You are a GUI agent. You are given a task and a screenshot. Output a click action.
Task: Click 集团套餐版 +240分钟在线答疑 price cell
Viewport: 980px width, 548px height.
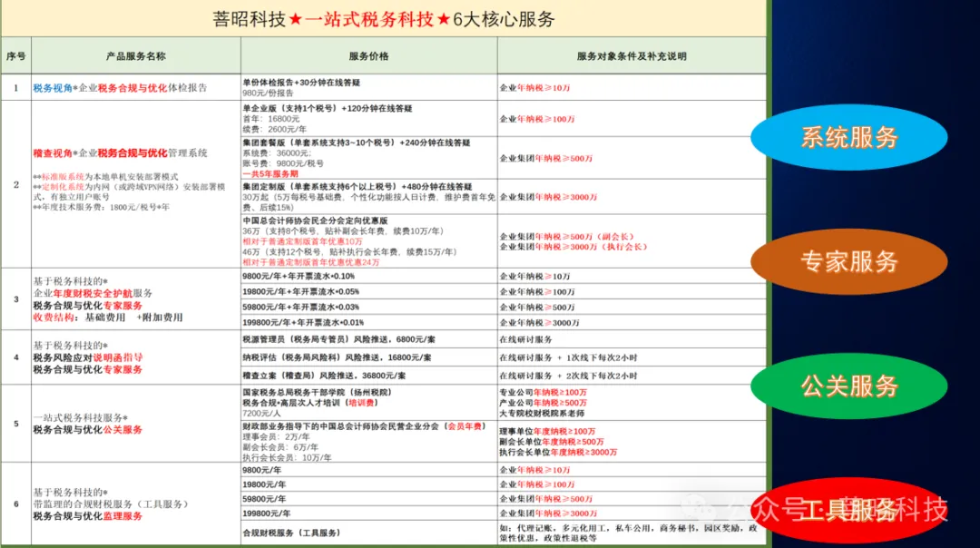pos(368,158)
